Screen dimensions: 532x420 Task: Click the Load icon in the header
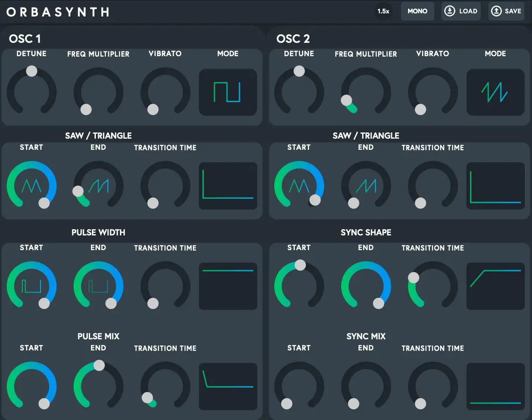point(450,11)
